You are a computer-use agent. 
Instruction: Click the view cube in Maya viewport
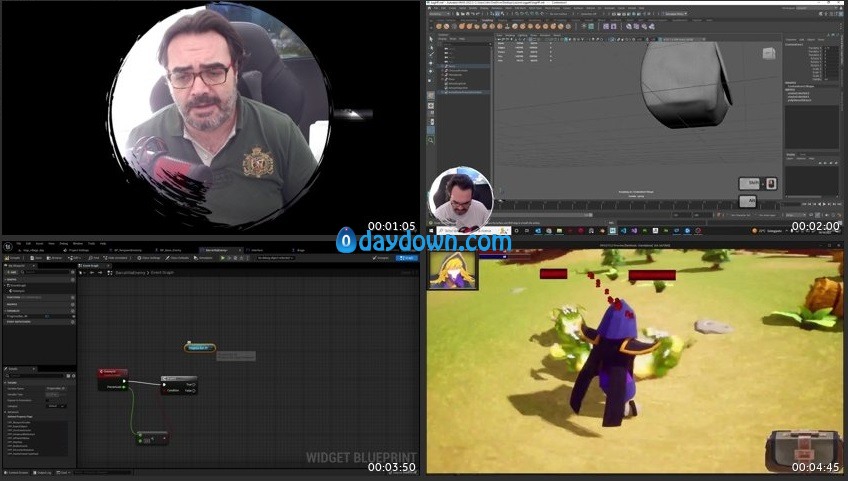coord(768,53)
